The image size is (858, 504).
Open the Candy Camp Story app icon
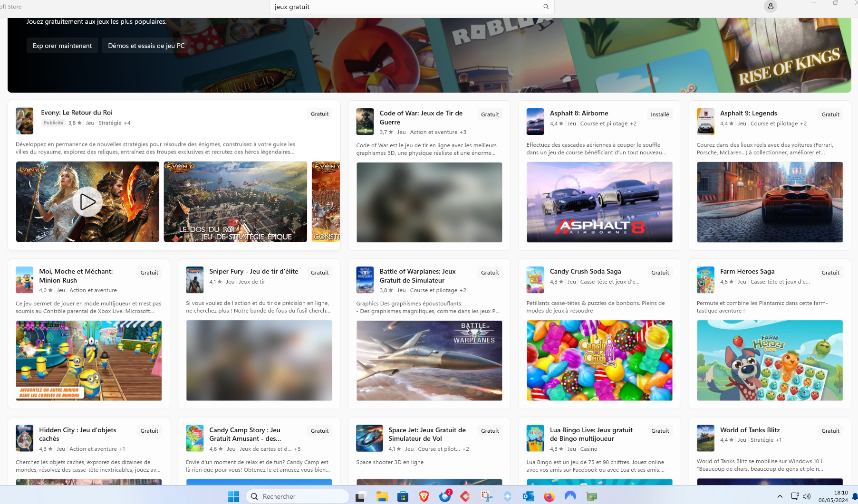195,438
